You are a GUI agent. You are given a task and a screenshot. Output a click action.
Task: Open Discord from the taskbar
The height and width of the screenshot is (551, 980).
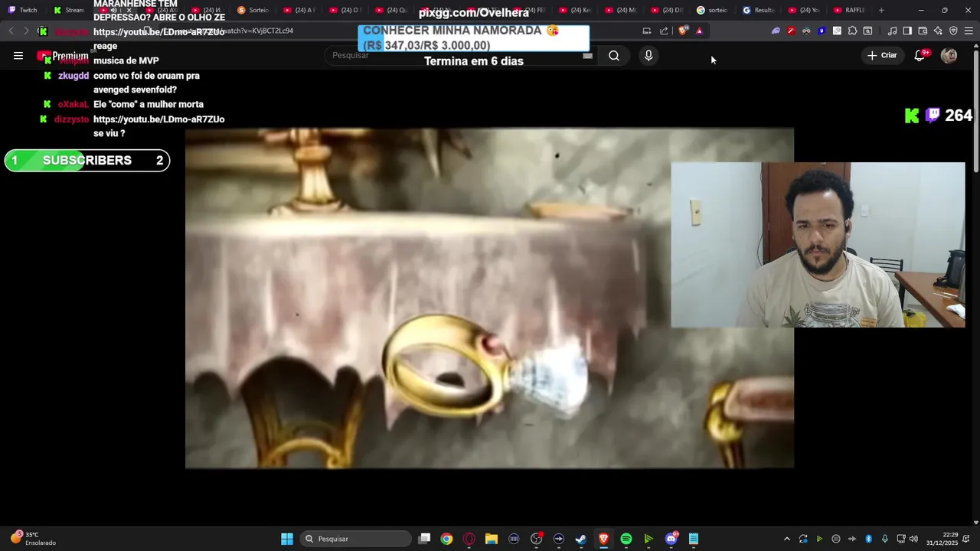(x=671, y=539)
